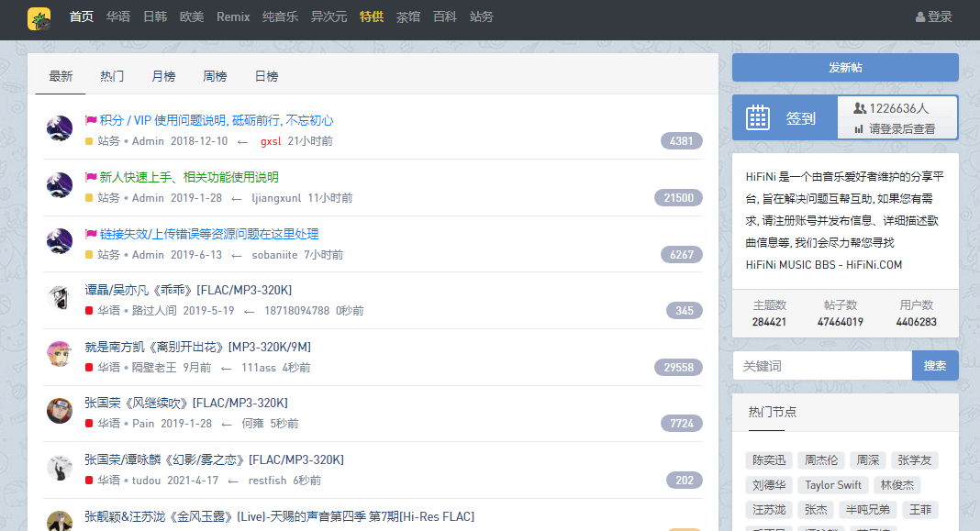Select the 陈奕迅 hot node tag
The height and width of the screenshot is (531, 980).
coord(769,460)
